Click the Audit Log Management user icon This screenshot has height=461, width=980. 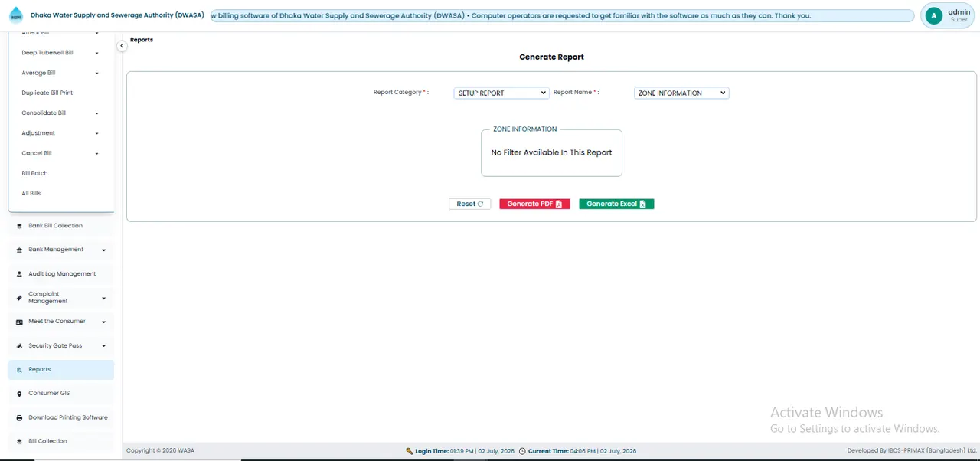19,274
